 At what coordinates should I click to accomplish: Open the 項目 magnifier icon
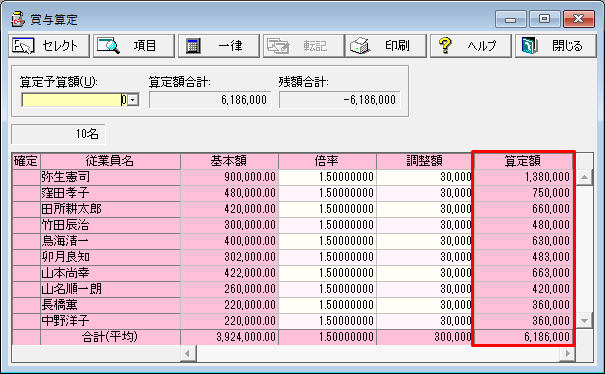click(x=108, y=46)
